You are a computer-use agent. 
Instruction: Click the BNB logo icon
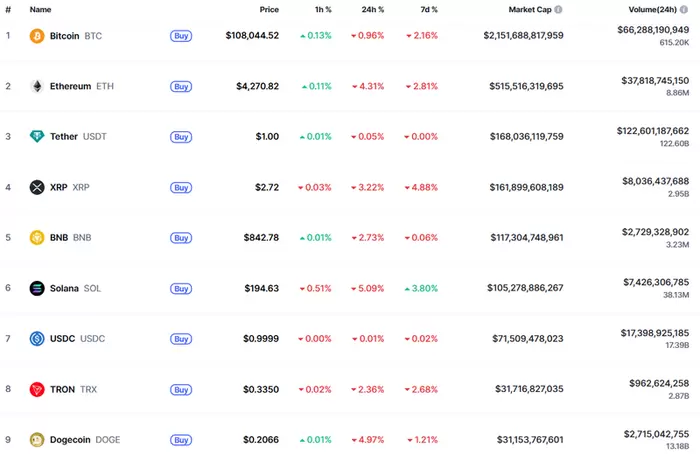37,238
